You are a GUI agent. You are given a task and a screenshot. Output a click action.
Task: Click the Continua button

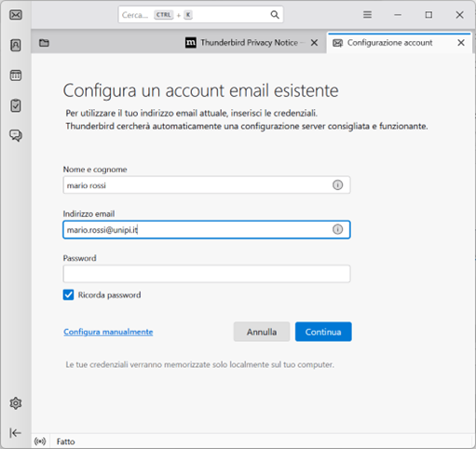pyautogui.click(x=323, y=332)
